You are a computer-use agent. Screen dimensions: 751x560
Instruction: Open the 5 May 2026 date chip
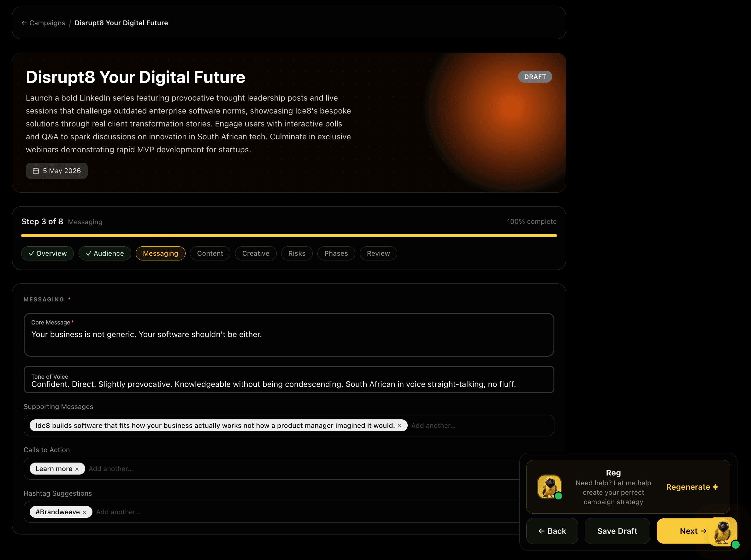[57, 171]
